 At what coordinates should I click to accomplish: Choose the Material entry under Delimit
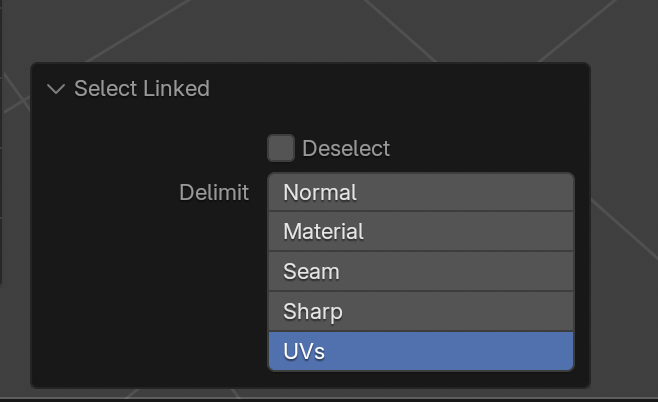point(324,232)
